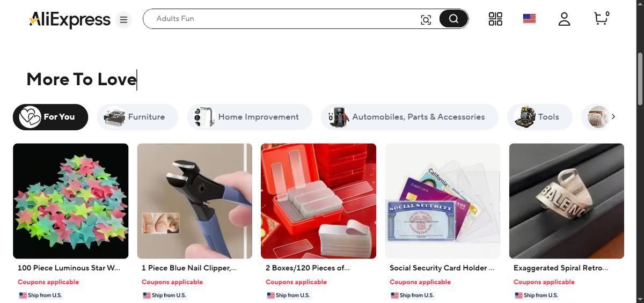Open the user account icon

[x=564, y=19]
